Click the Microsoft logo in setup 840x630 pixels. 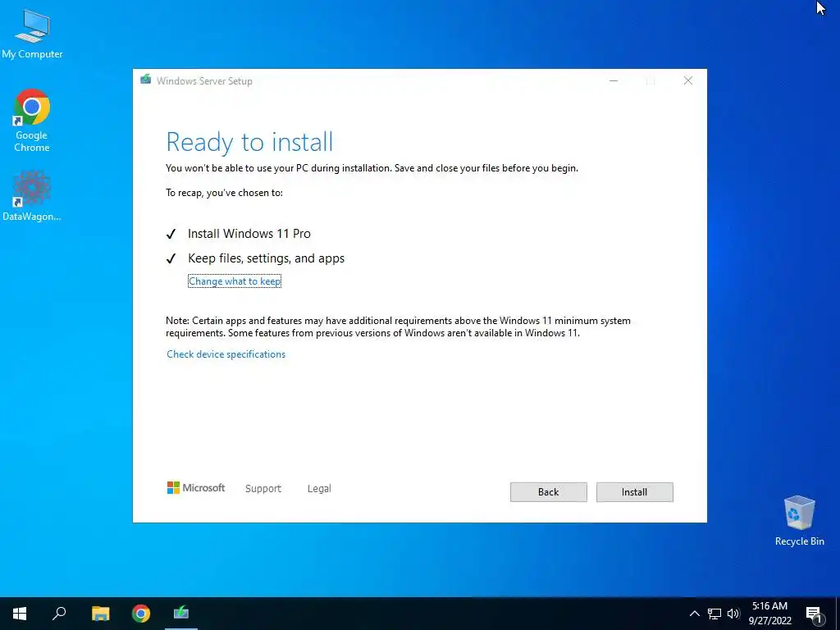[196, 487]
